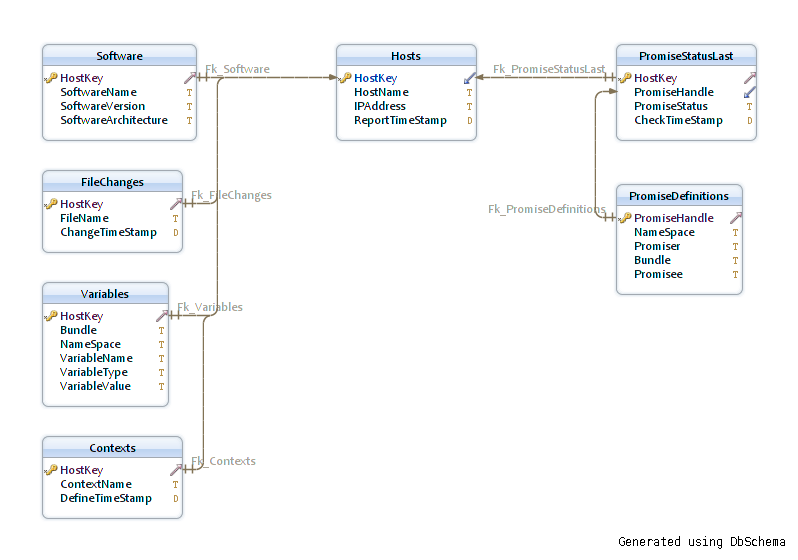
Task: Click the key icon beside Contexts HostKey
Action: pyautogui.click(x=51, y=470)
